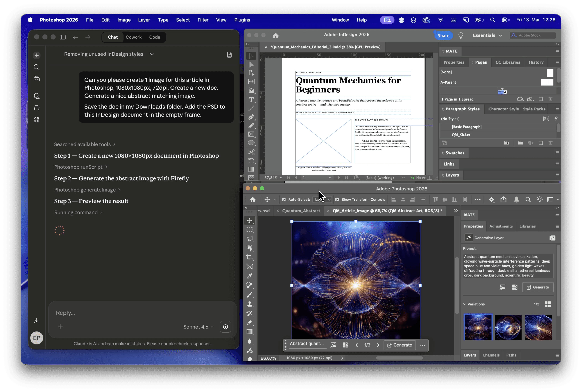Edit the generative layer prompt text
The width and height of the screenshot is (582, 392).
pyautogui.click(x=508, y=266)
